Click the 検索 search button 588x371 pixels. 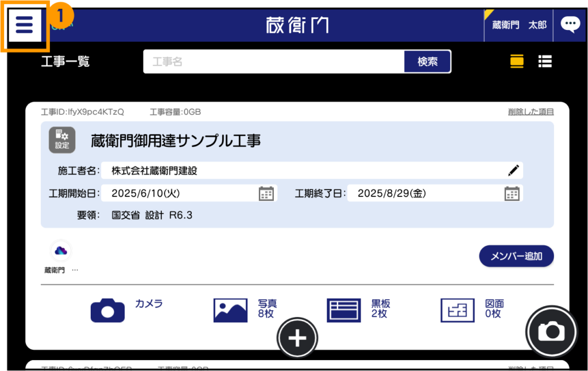tap(427, 61)
